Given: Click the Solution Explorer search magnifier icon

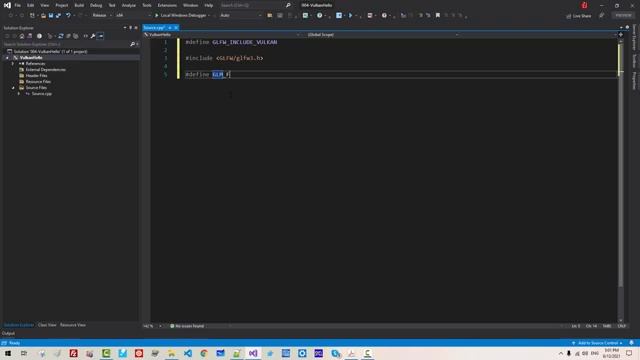Looking at the screenshot, I should [x=132, y=44].
